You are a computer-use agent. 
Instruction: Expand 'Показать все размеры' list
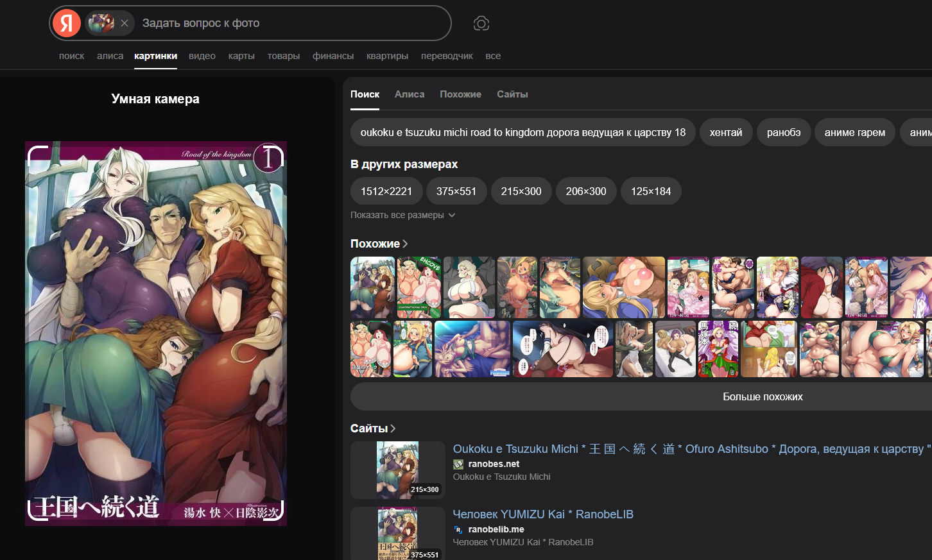pos(403,215)
